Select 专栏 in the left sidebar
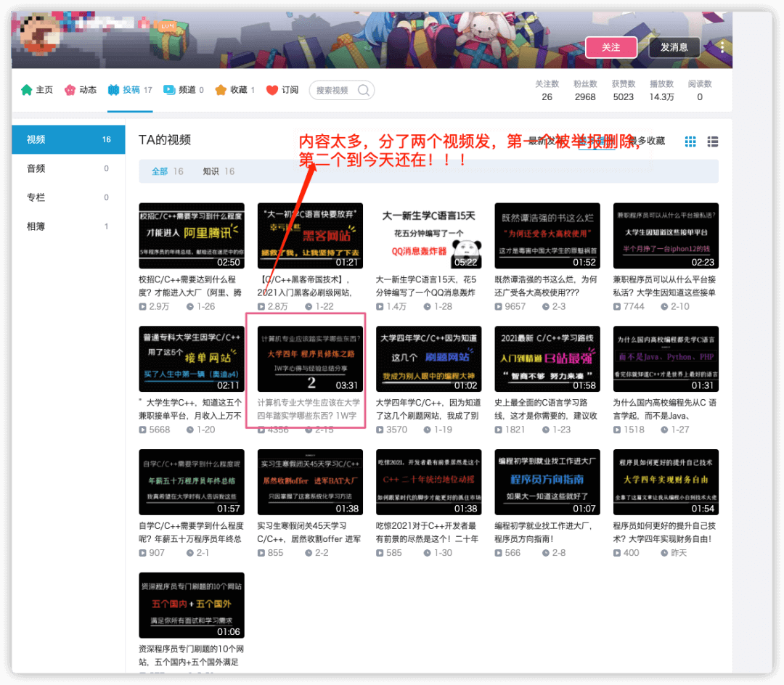The width and height of the screenshot is (784, 685). (36, 197)
